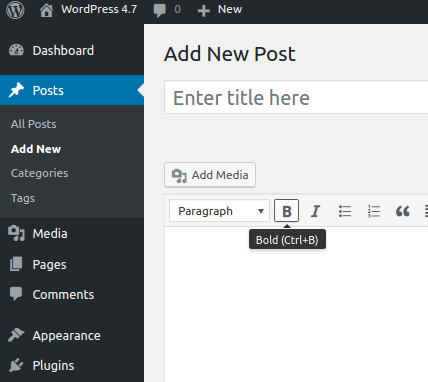The image size is (428, 382).
Task: Click the Pages sidebar icon
Action: 16,264
